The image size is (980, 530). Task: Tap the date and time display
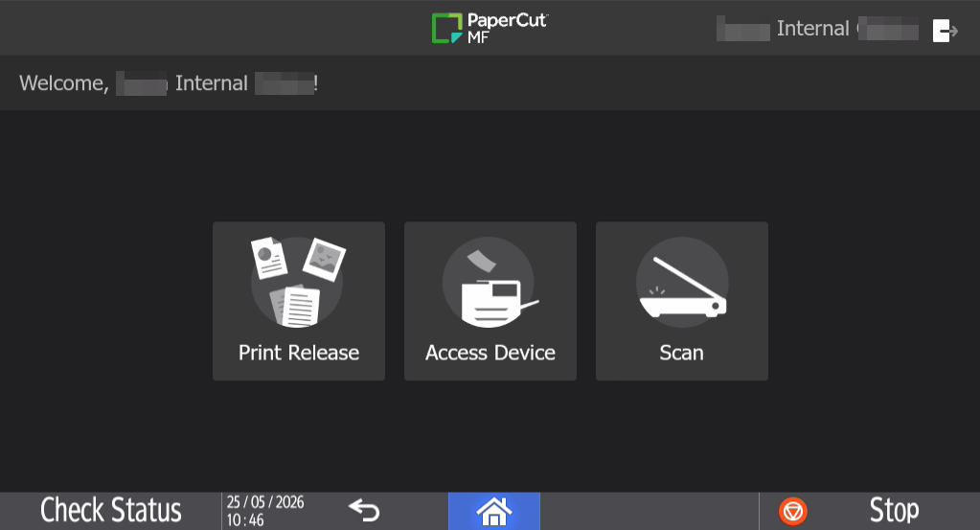[x=265, y=511]
